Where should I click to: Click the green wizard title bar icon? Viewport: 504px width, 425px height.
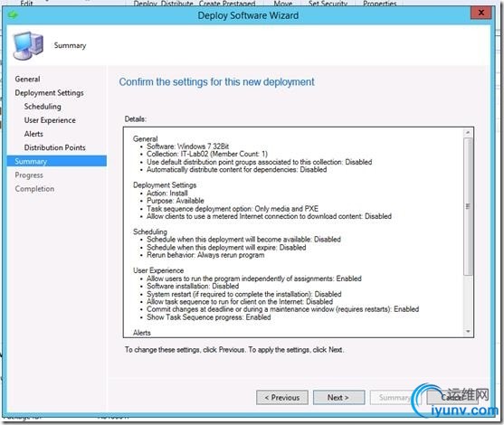[13, 14]
